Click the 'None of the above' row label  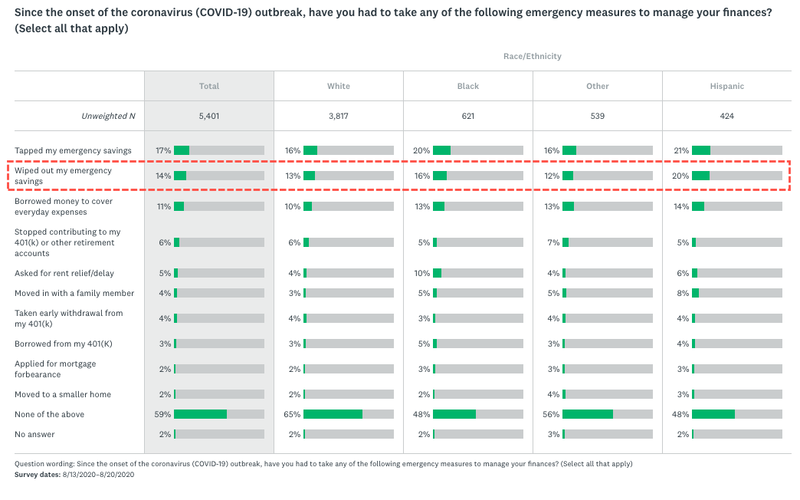[x=50, y=414]
